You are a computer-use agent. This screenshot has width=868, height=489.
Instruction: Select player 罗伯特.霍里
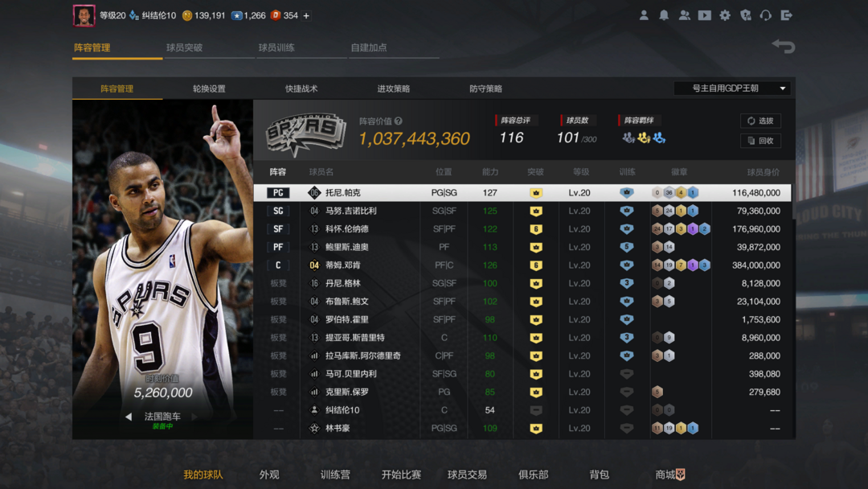[346, 319]
